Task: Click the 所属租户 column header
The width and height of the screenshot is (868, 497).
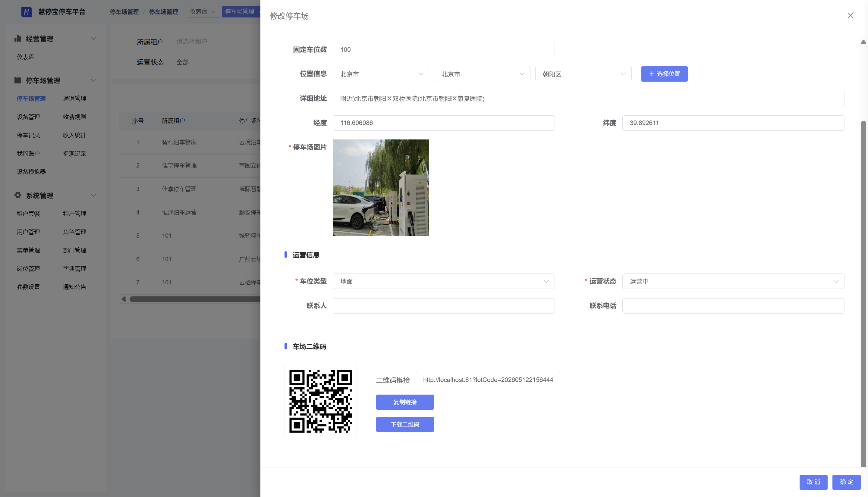Action: (173, 121)
